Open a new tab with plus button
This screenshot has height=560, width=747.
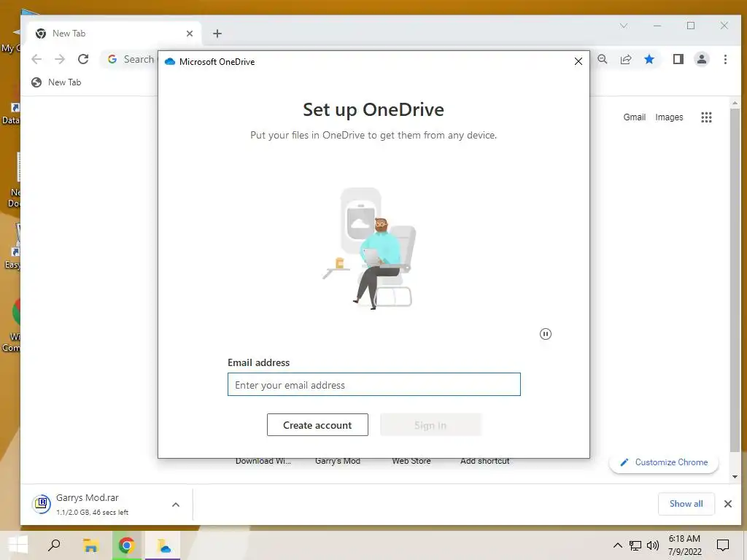[217, 34]
